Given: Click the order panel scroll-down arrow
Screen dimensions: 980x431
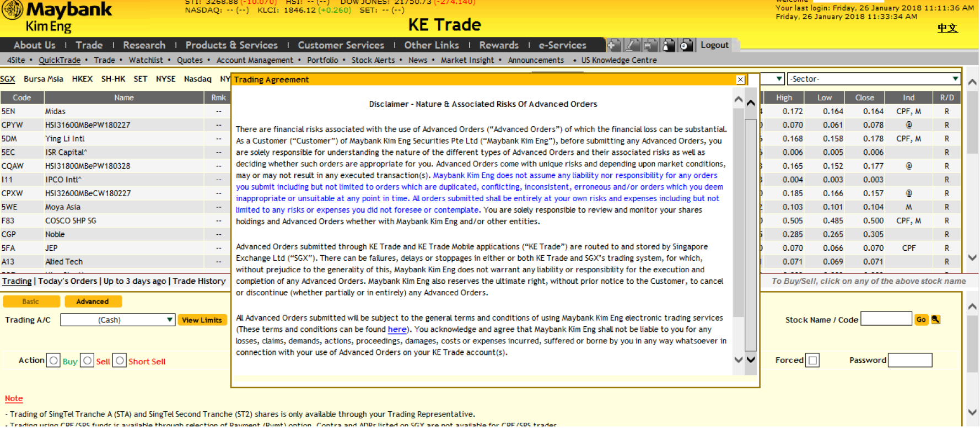Looking at the screenshot, I should point(972,412).
